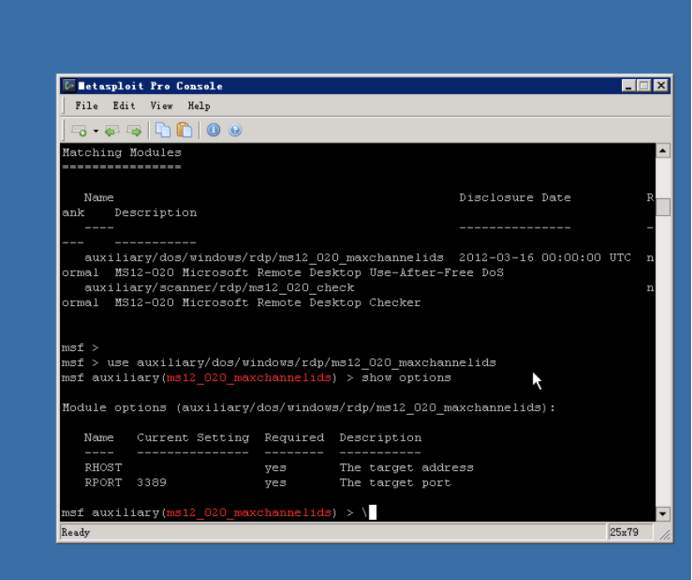Click the 'Matching Modules' heading
692x580 pixels.
point(122,153)
